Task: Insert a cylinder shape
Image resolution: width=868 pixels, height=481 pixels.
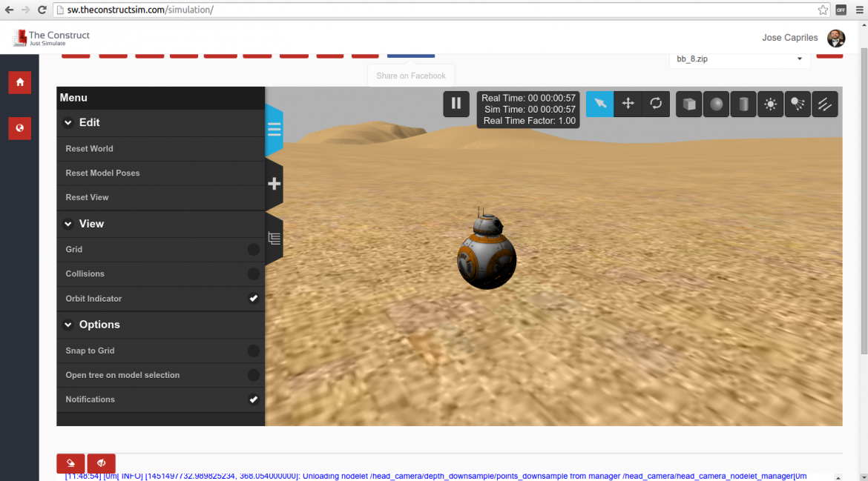Action: pos(743,104)
